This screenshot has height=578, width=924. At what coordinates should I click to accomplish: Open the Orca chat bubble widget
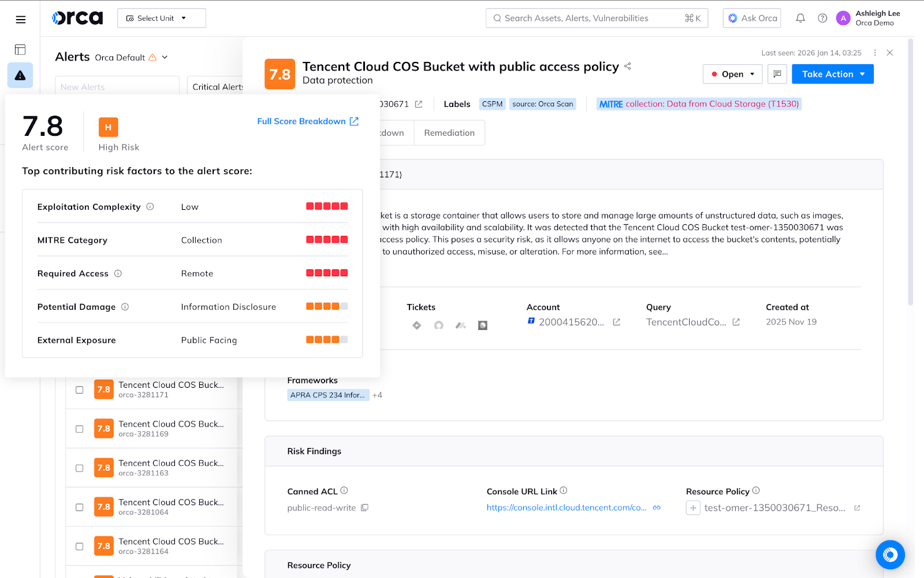pyautogui.click(x=890, y=555)
